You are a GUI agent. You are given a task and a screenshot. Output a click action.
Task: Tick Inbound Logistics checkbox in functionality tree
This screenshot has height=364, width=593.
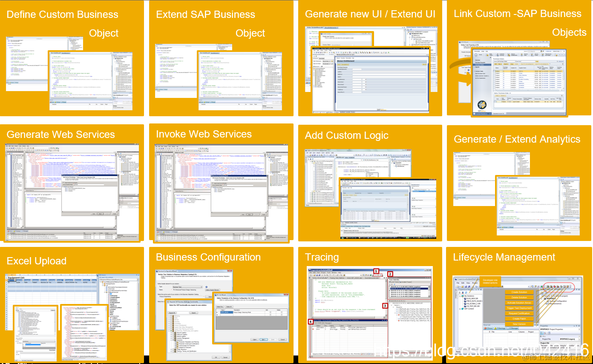173,332
